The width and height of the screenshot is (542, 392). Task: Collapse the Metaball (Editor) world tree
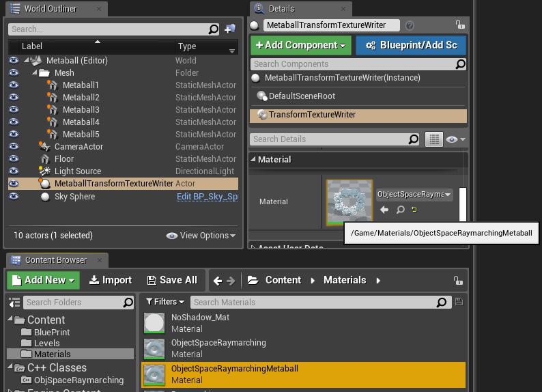pyautogui.click(x=27, y=60)
